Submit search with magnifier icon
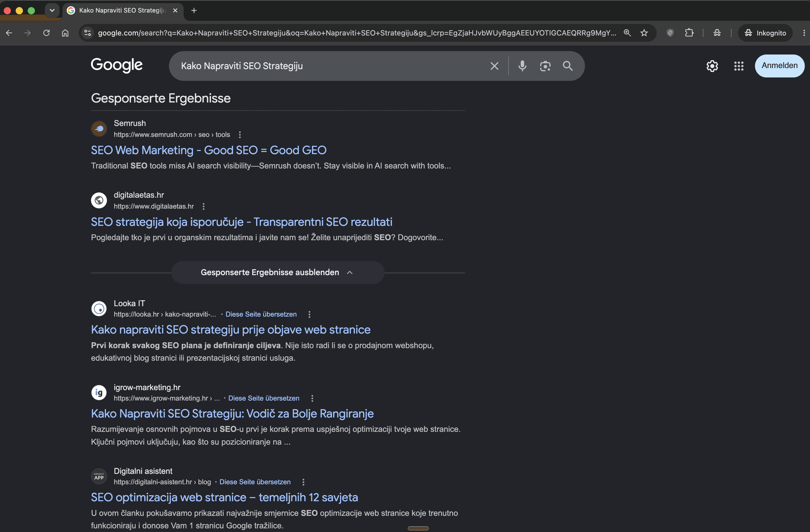Image resolution: width=810 pixels, height=532 pixels. (x=568, y=66)
